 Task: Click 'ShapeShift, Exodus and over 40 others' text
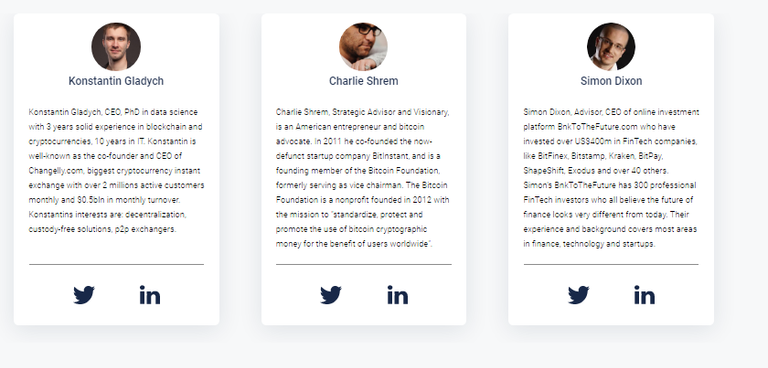(595, 171)
